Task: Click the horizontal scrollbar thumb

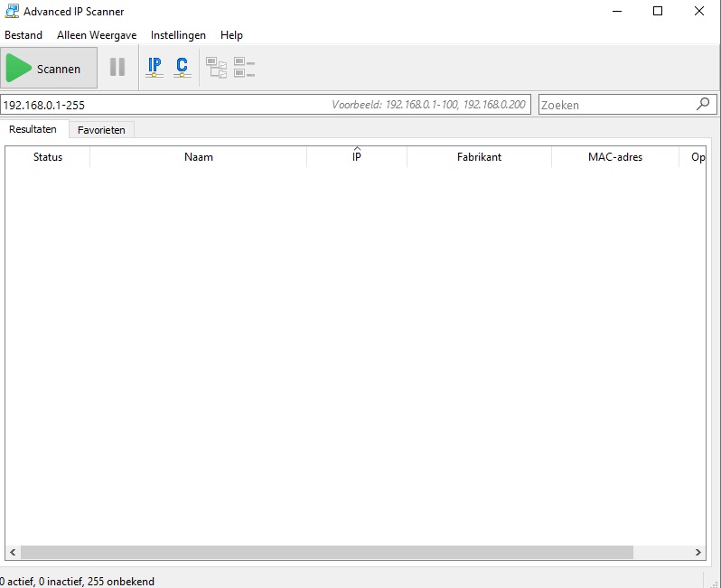Action: click(327, 552)
